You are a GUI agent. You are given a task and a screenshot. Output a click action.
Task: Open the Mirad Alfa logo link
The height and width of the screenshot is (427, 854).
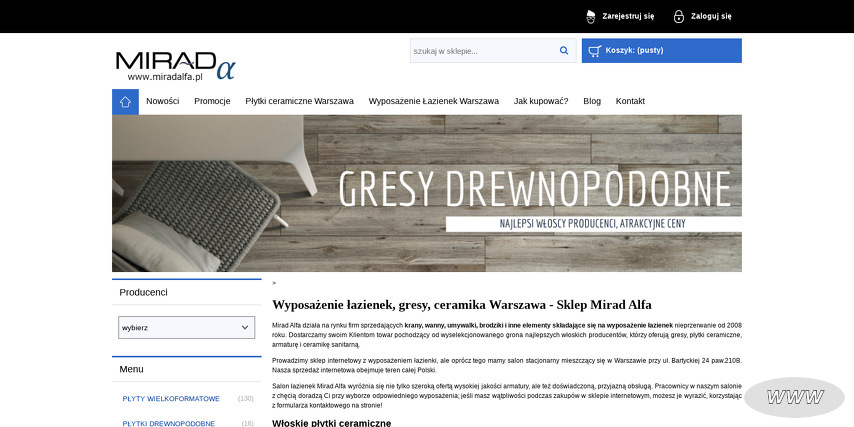(175, 65)
